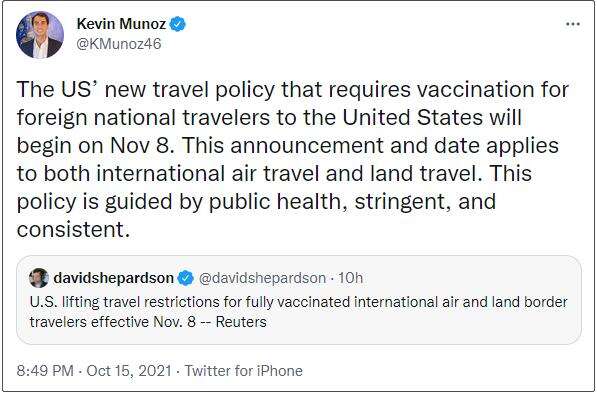Viewport: 597px width, 396px height.
Task: Open the Twitter for iPhone source link
Action: (244, 370)
